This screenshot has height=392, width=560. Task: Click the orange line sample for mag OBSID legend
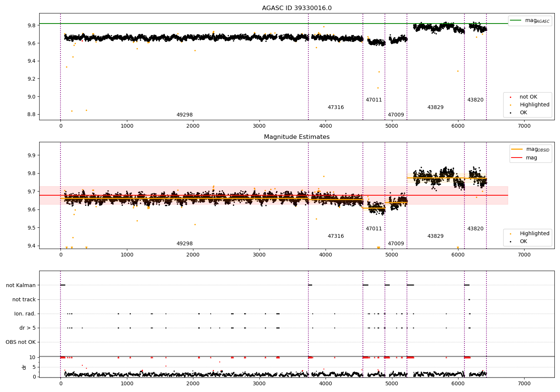click(x=517, y=149)
